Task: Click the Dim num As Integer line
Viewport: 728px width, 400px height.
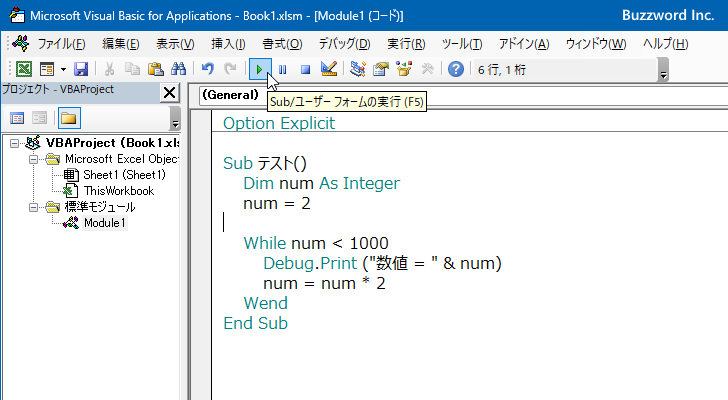Action: click(x=321, y=183)
